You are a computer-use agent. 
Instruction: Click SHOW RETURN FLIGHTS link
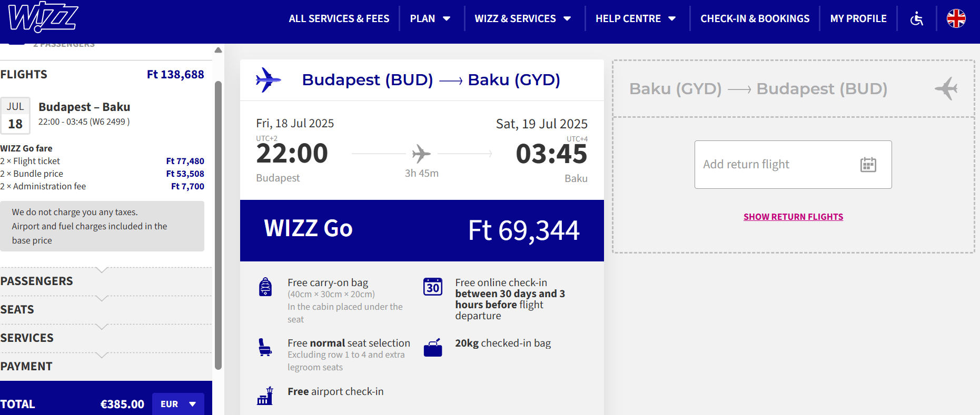(793, 217)
